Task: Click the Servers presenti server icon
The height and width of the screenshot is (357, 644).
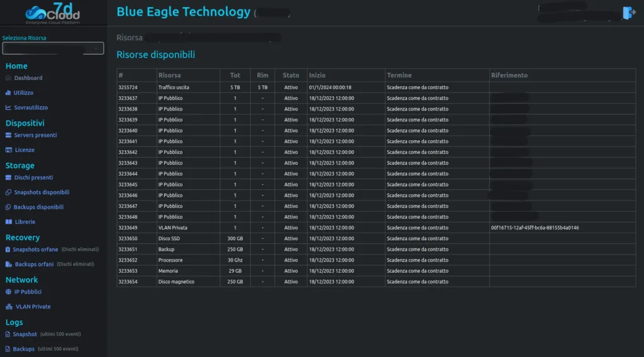Action: 8,135
